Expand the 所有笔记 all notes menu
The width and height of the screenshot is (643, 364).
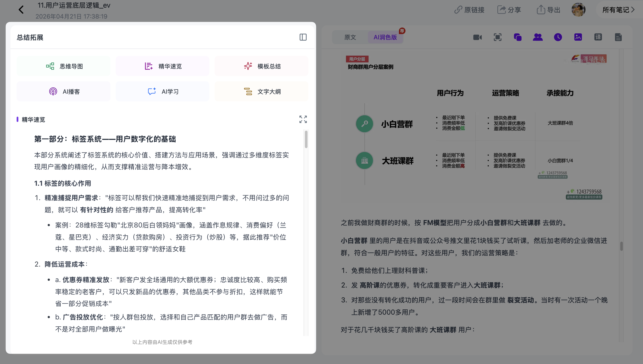(x=619, y=10)
